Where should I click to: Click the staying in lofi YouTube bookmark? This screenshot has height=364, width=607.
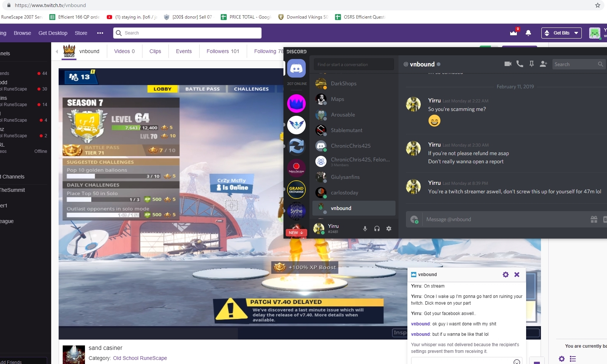[132, 17]
